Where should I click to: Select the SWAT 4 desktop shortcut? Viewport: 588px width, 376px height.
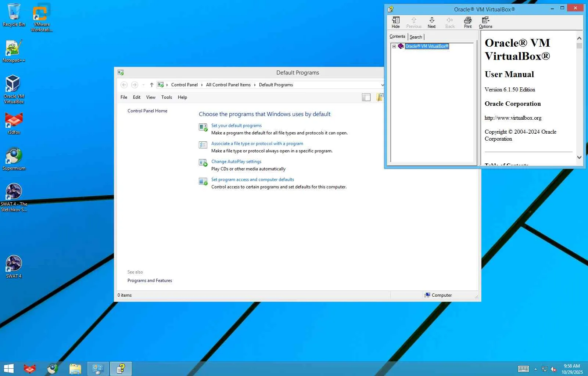tap(14, 267)
